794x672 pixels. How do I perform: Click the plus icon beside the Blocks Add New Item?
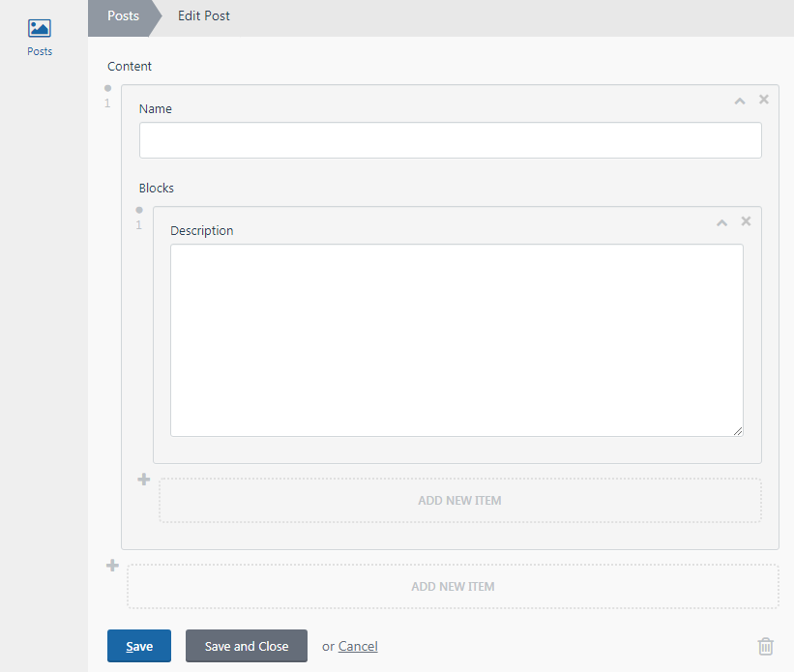tap(143, 479)
